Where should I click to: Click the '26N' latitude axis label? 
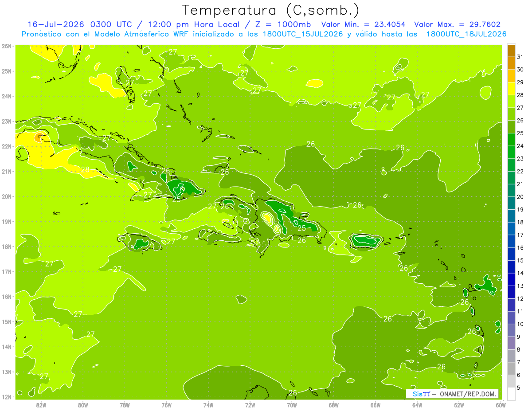pyautogui.click(x=6, y=46)
